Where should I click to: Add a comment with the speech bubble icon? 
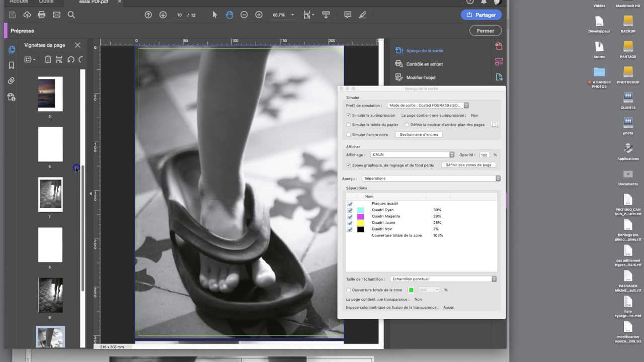tap(348, 15)
